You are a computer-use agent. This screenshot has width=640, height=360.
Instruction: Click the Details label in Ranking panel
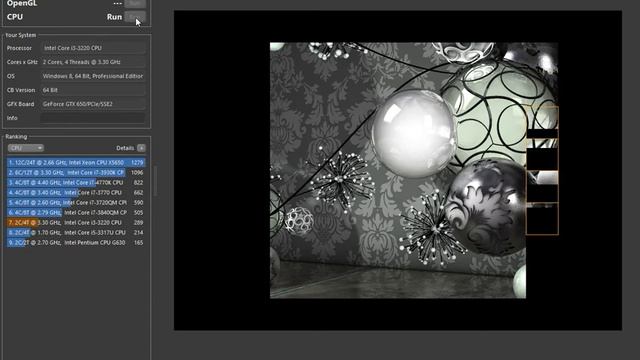(125, 148)
